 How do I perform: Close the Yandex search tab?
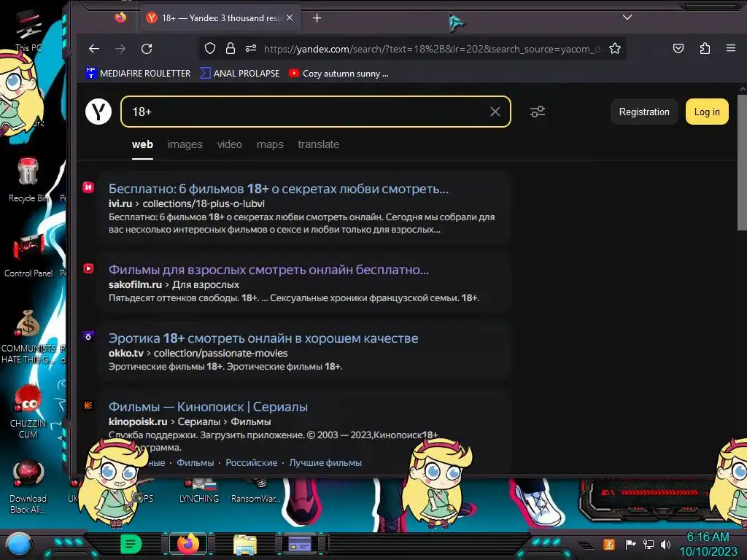(x=290, y=17)
